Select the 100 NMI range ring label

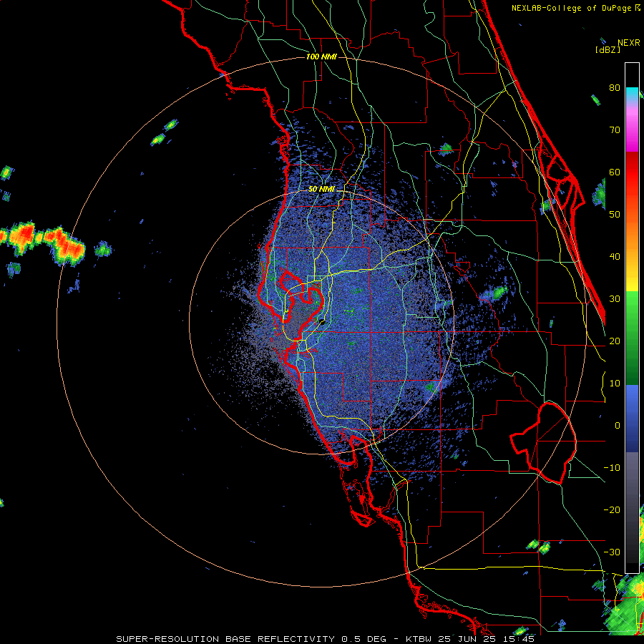321,57
